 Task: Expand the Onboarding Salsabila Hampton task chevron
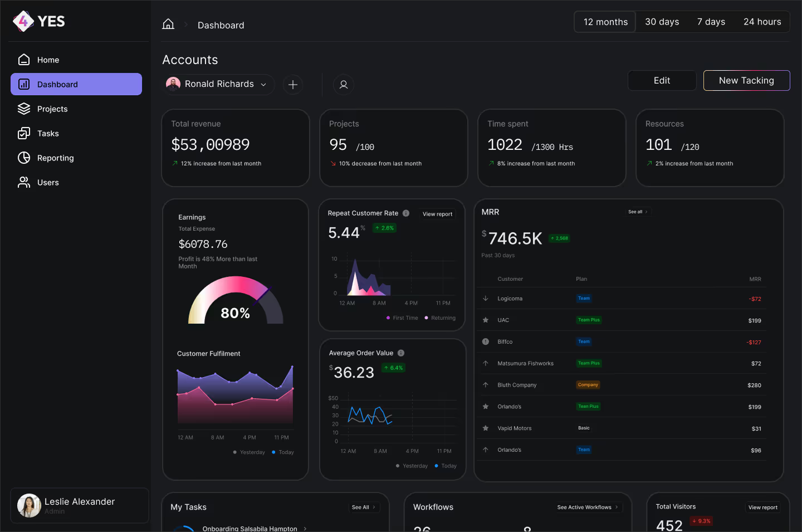pyautogui.click(x=304, y=528)
